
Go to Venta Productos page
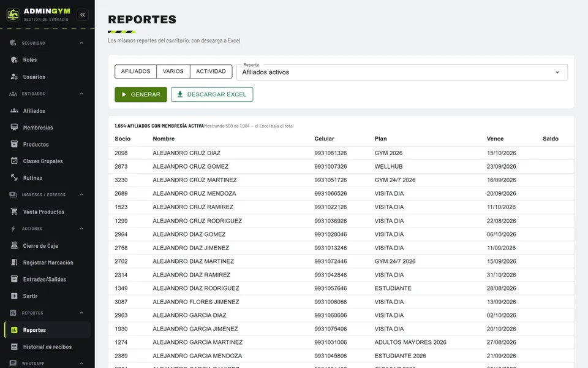tap(47, 212)
